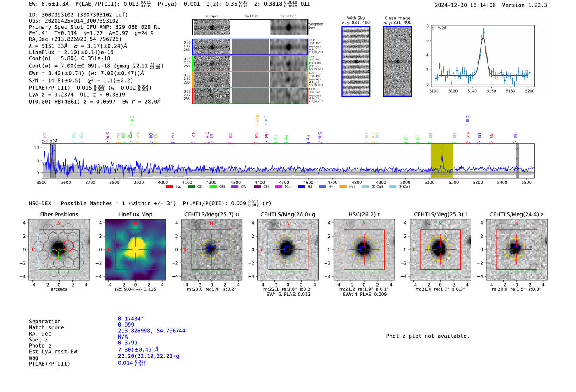Click the blue H-beta legend swatch

[x=302, y=187]
